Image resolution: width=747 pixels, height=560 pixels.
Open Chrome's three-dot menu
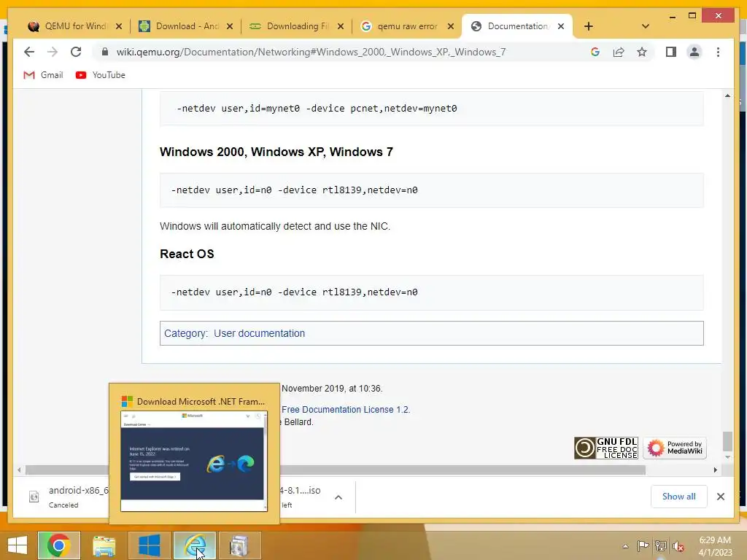tap(718, 52)
